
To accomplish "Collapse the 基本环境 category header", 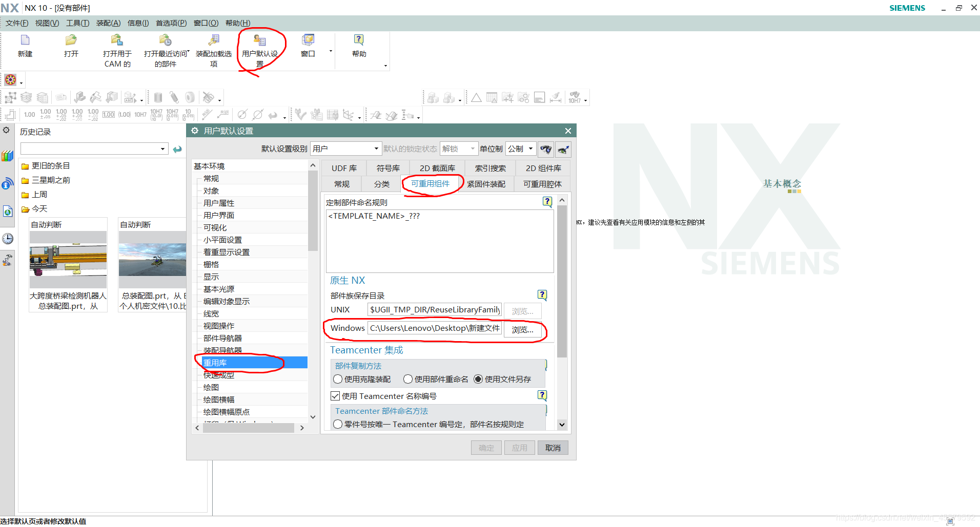I will coord(209,166).
